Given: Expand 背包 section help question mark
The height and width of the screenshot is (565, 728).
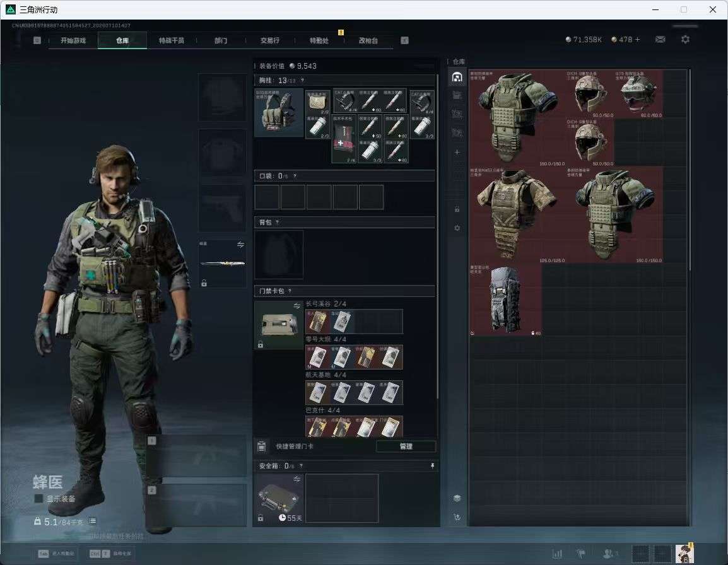Looking at the screenshot, I should [x=277, y=223].
